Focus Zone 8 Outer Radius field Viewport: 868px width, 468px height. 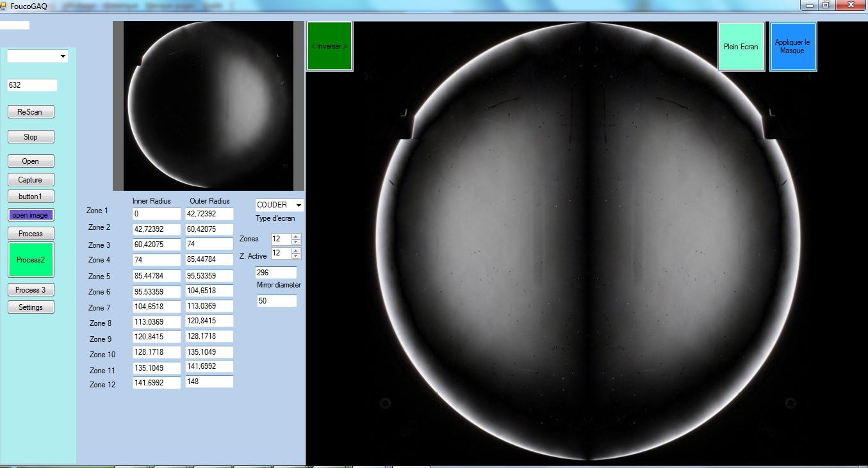point(209,321)
